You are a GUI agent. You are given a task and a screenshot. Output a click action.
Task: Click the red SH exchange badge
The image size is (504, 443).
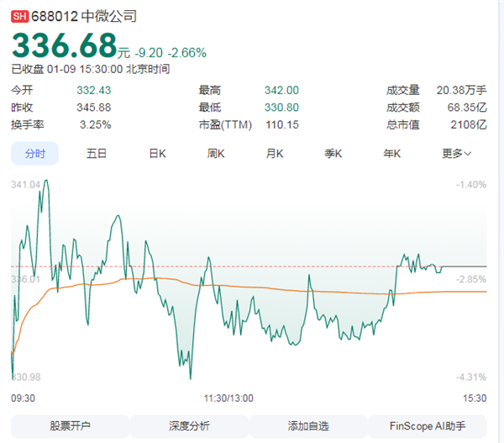(x=20, y=16)
